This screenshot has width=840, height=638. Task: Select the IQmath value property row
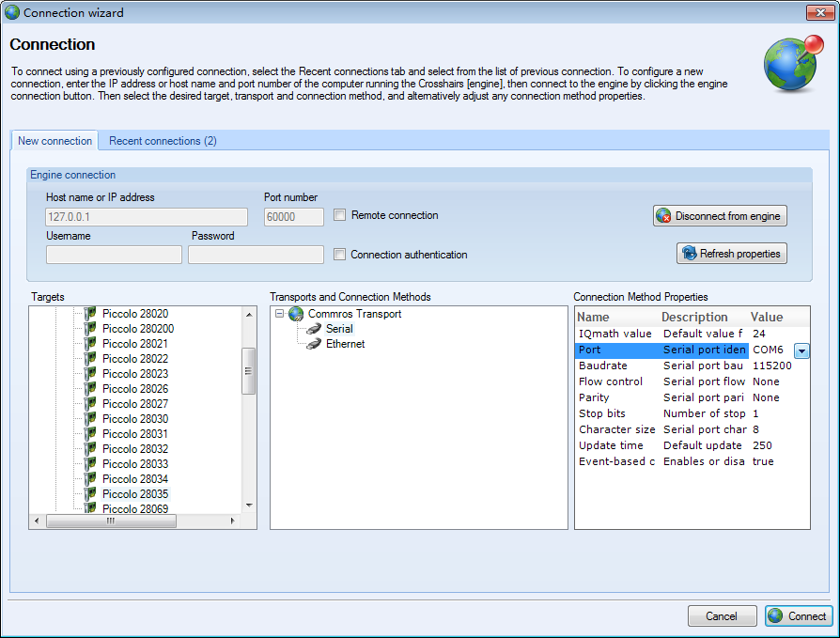692,334
